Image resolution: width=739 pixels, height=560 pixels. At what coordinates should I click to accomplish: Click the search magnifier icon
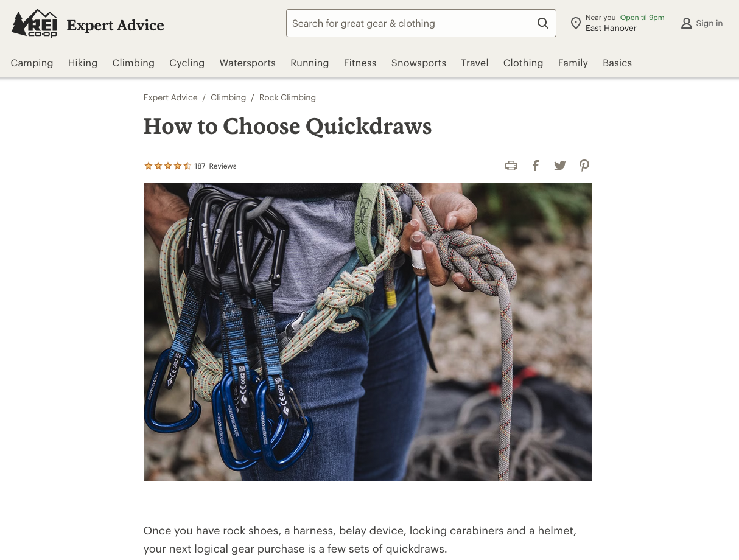(x=543, y=23)
